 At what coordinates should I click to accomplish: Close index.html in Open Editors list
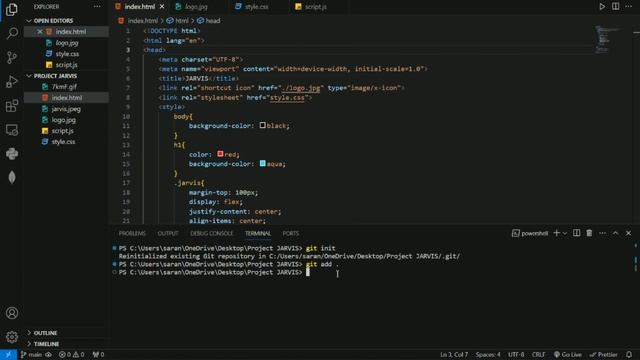(x=40, y=31)
